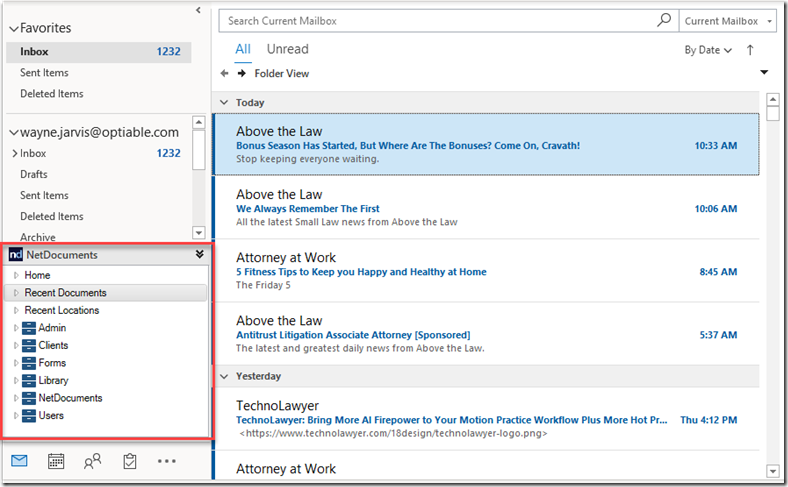Click the NetDocuments cabinet icon in tree
Viewport: 788px width, 487px height.
coord(29,398)
